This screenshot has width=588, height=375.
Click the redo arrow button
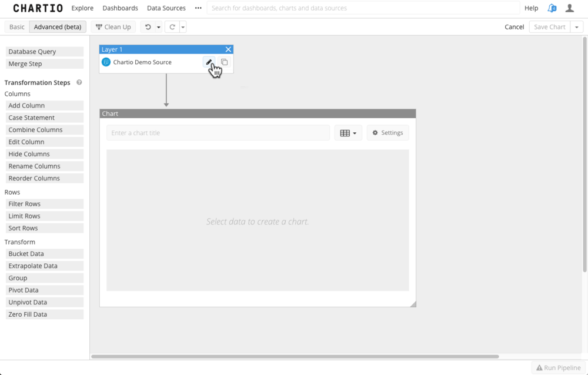(172, 27)
